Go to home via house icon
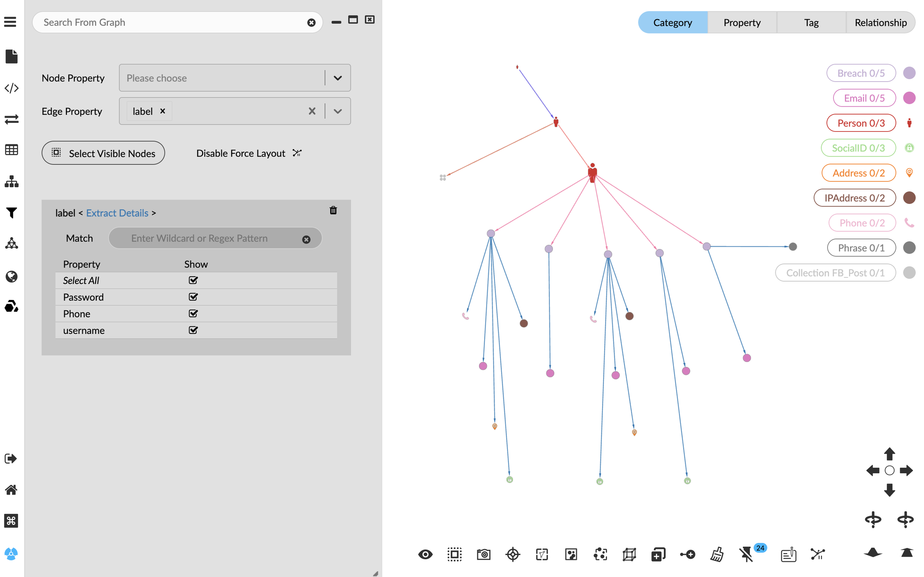924x577 pixels. pyautogui.click(x=11, y=489)
